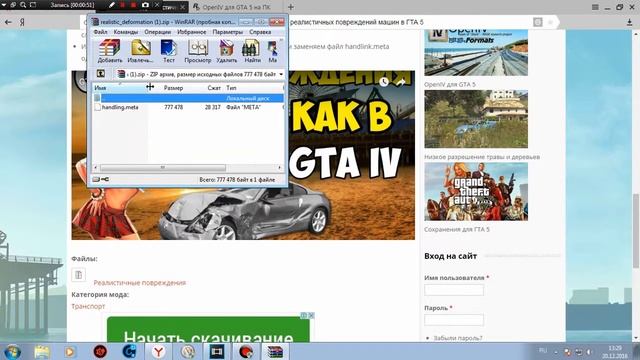Open the Справка menu in WinRAR
This screenshot has height=360, width=640.
[x=260, y=32]
